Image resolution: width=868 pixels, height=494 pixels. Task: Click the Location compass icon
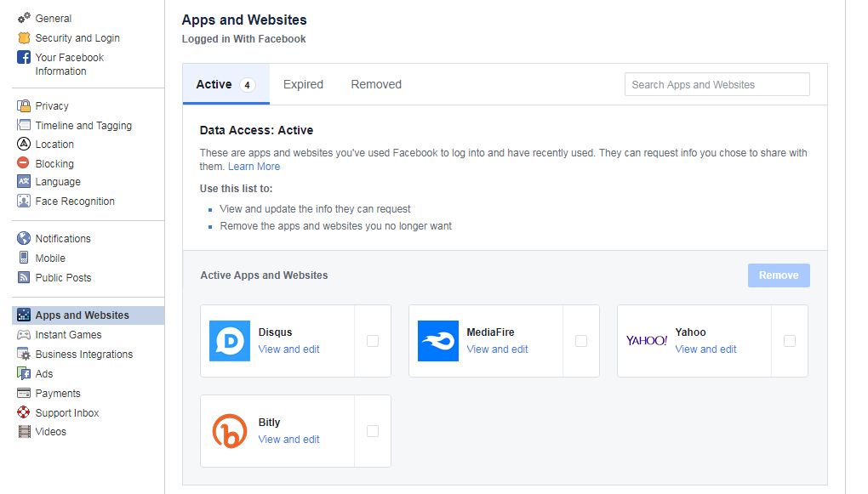click(24, 144)
